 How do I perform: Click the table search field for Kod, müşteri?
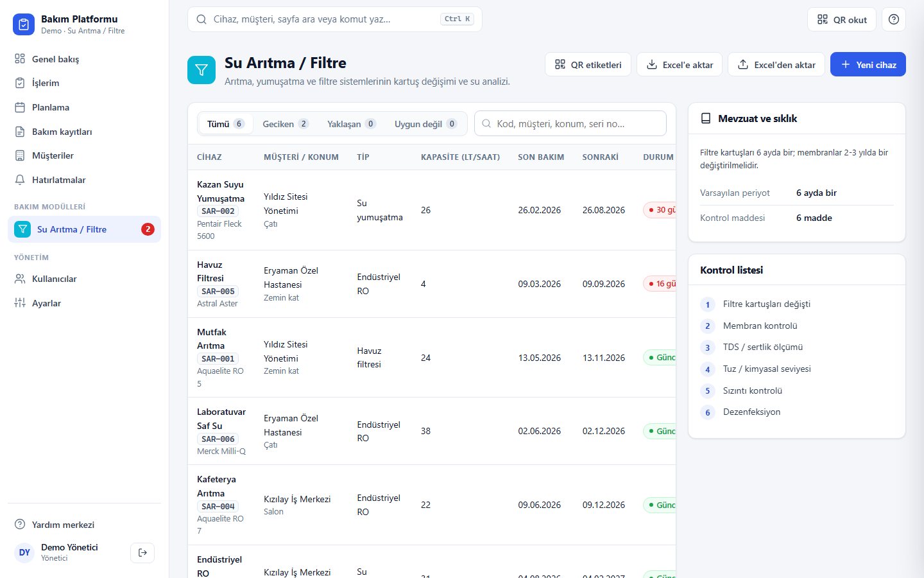(x=570, y=123)
